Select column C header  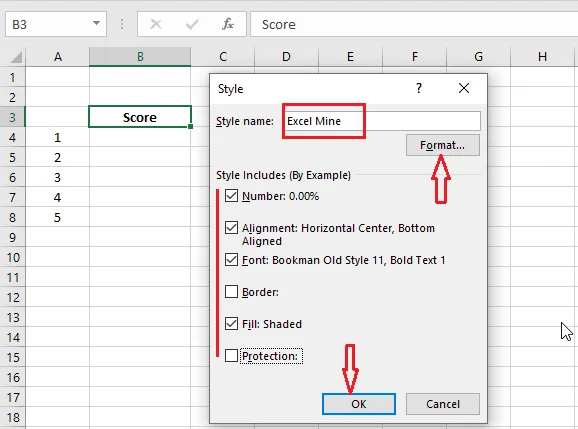pyautogui.click(x=223, y=57)
